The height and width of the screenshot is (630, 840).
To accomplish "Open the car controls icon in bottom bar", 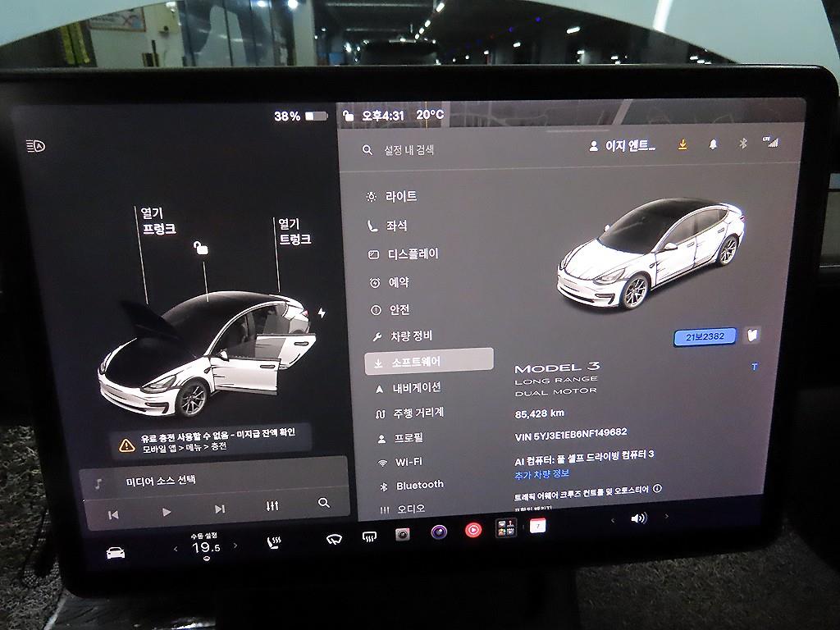I will click(x=116, y=552).
